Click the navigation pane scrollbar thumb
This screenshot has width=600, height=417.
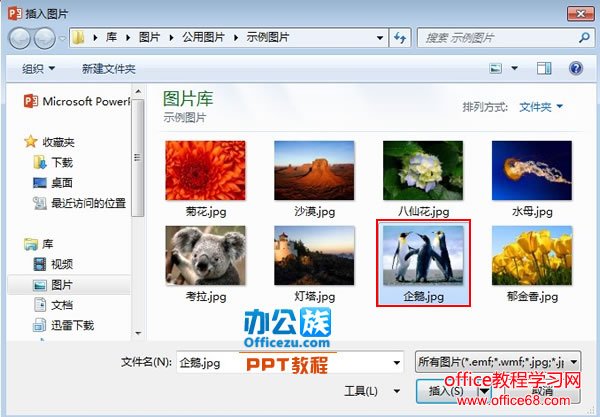coord(138,158)
